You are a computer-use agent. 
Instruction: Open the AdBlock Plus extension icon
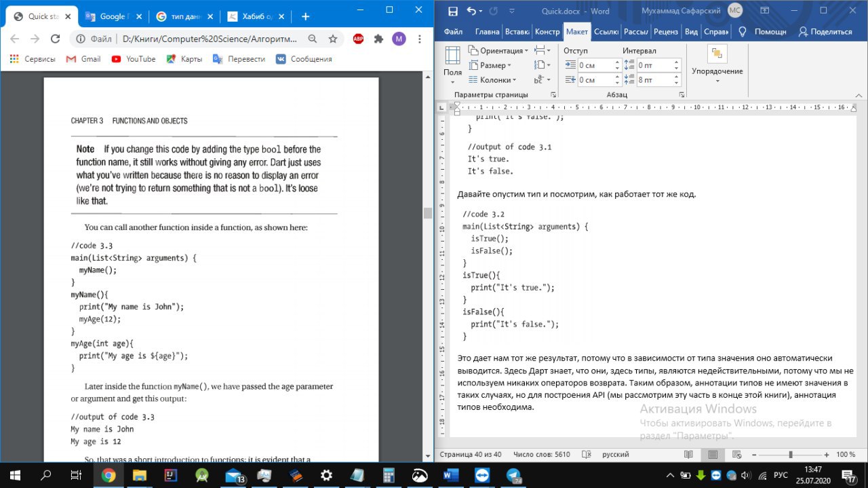(358, 39)
